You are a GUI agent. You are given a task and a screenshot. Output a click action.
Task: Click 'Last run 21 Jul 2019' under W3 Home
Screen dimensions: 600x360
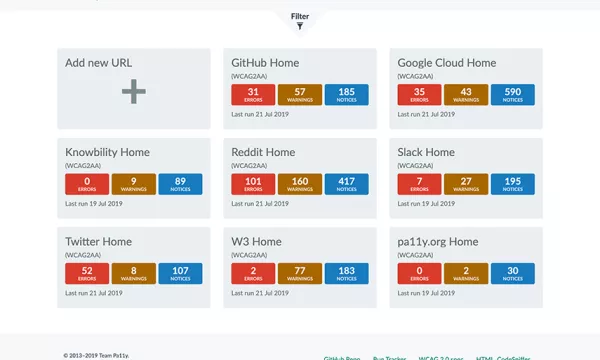tap(260, 293)
